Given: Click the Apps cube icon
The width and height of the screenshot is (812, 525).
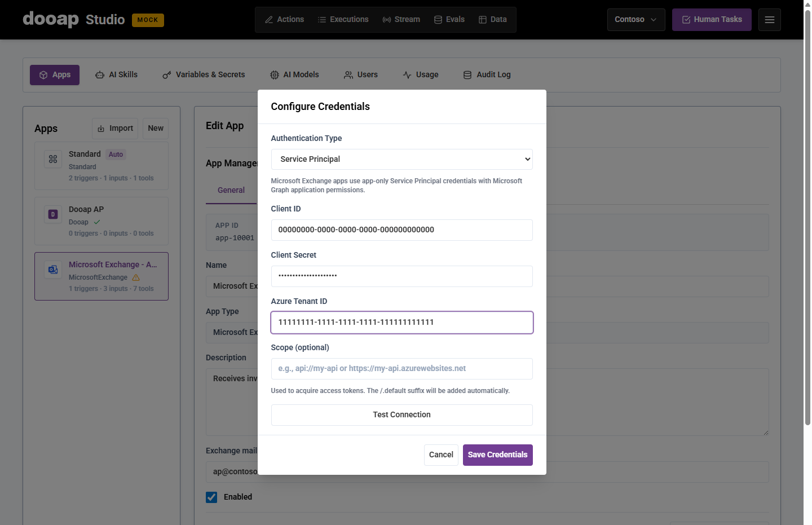Looking at the screenshot, I should click(x=43, y=75).
